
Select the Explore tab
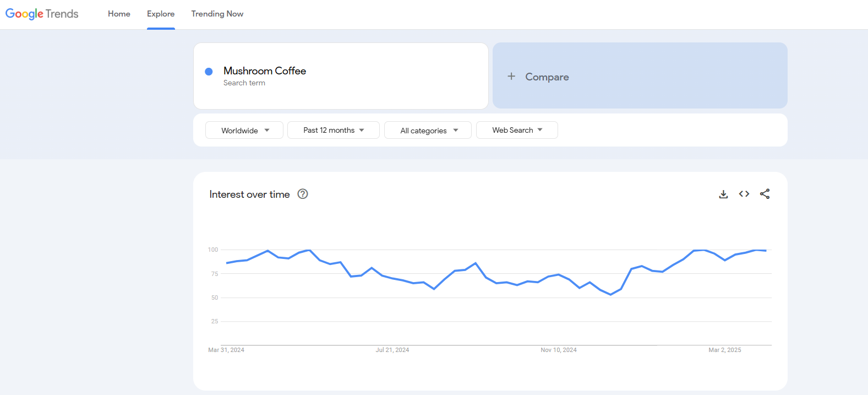click(x=161, y=14)
